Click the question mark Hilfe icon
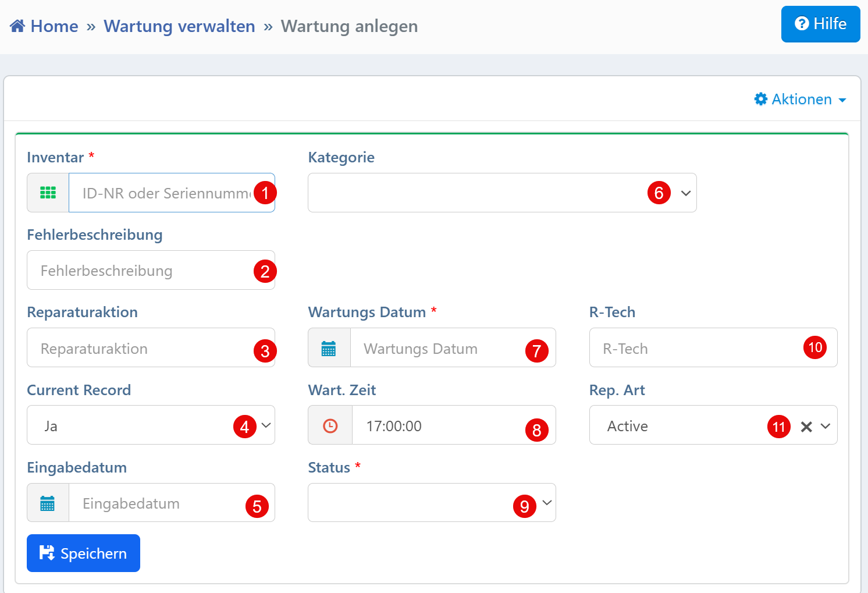 (801, 24)
